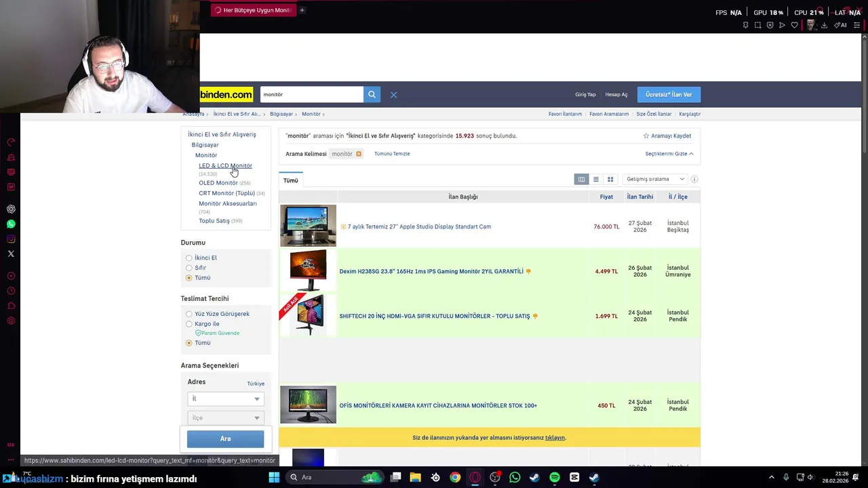The image size is (868, 488).
Task: Select Tümü under Durumu
Action: [x=189, y=278]
